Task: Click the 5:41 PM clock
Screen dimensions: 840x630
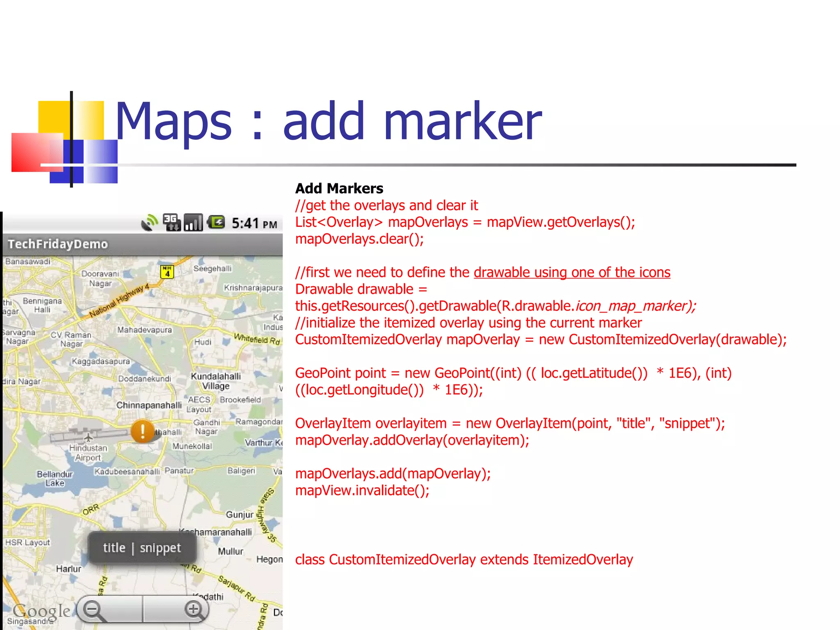Action: pos(254,224)
